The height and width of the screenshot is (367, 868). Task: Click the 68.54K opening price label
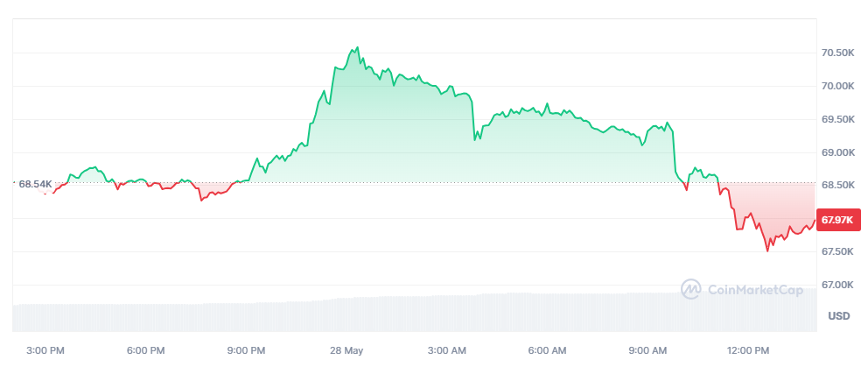tap(36, 184)
